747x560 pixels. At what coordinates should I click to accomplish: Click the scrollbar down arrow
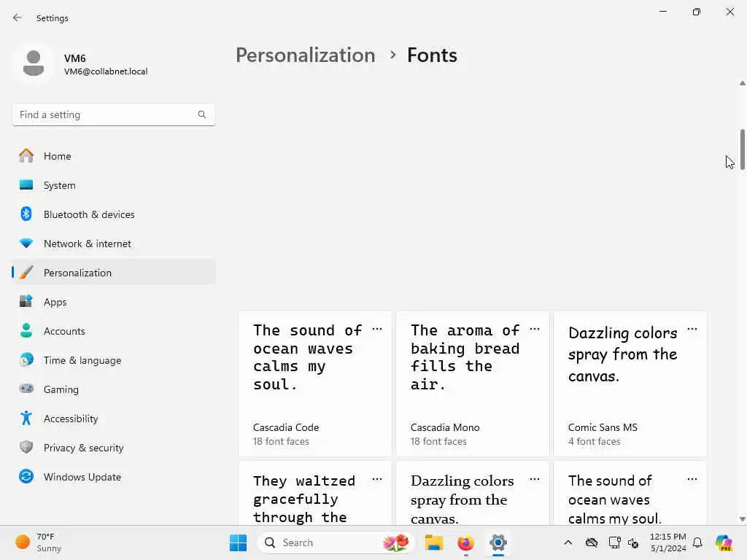tap(742, 518)
